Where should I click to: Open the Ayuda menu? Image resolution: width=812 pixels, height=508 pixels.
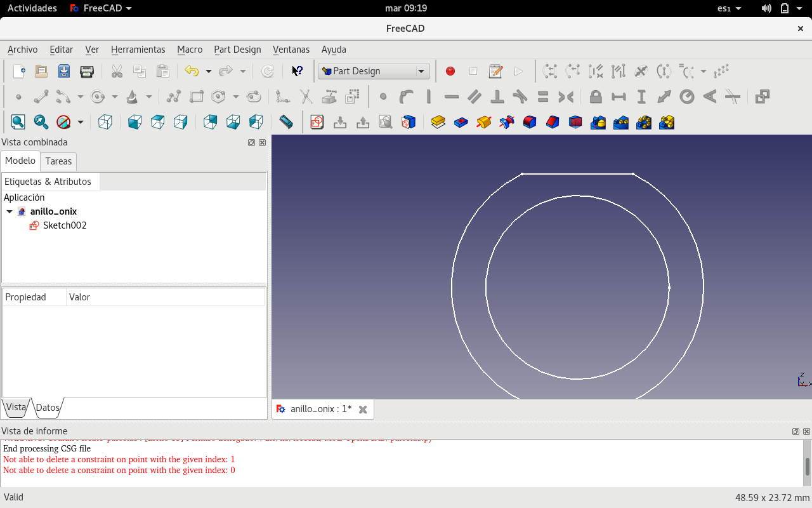coord(334,50)
